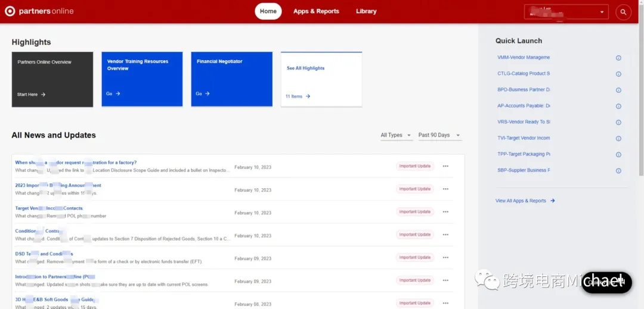This screenshot has height=309, width=644.
Task: Open CTLG-Catalog Product quick launch link
Action: click(524, 74)
